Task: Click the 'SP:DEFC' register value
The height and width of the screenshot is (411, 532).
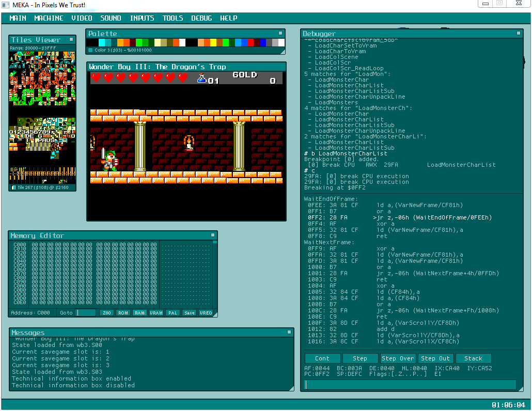Action: [349, 374]
